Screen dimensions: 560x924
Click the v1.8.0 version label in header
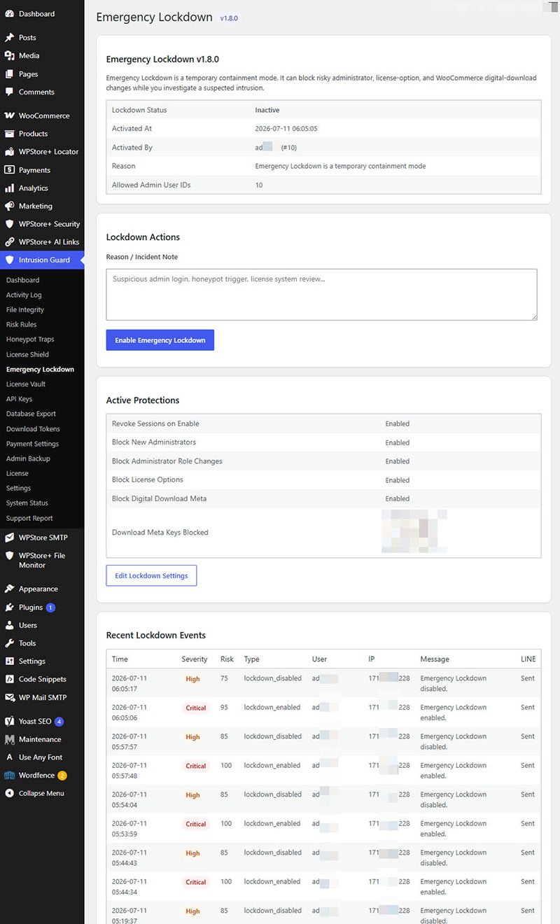pos(229,19)
